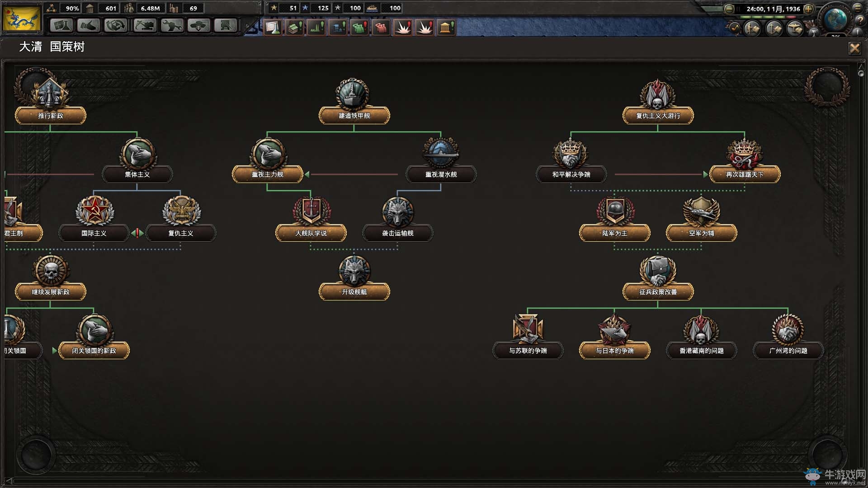Click the second explosion alert icon
Image resolution: width=868 pixels, height=488 pixels.
click(x=425, y=28)
